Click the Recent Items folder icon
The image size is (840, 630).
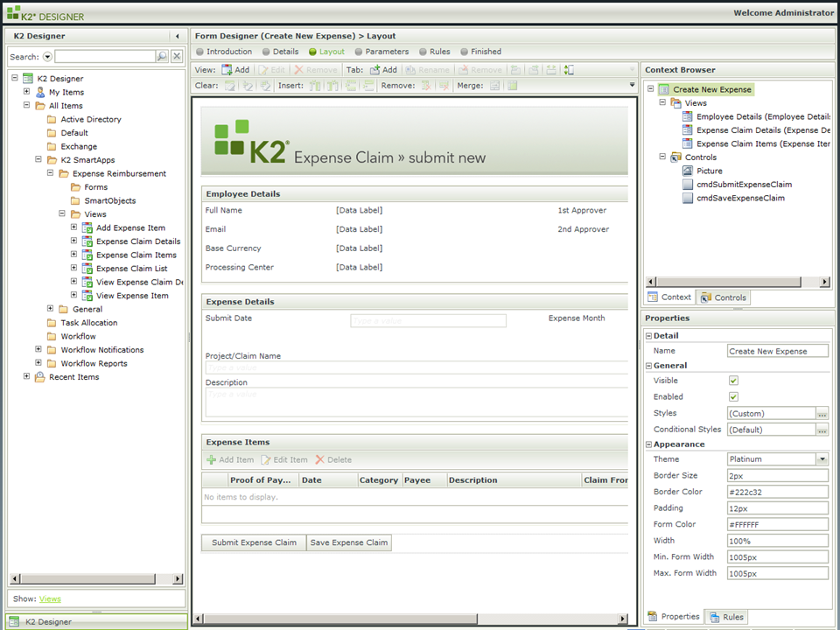(x=39, y=377)
